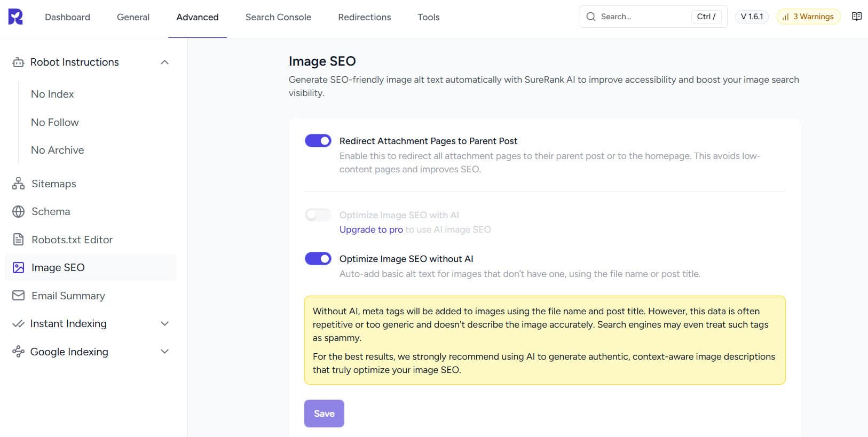Click the SureRank logo icon

pos(15,17)
